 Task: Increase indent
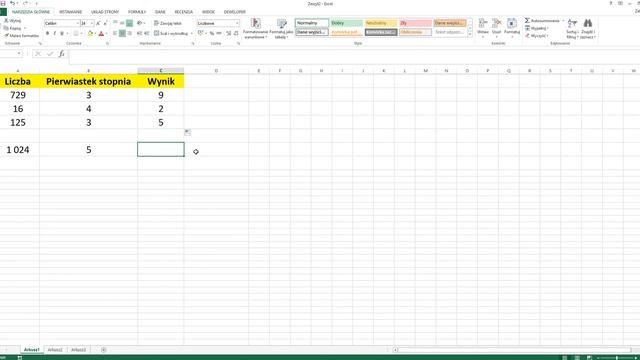click(147, 33)
